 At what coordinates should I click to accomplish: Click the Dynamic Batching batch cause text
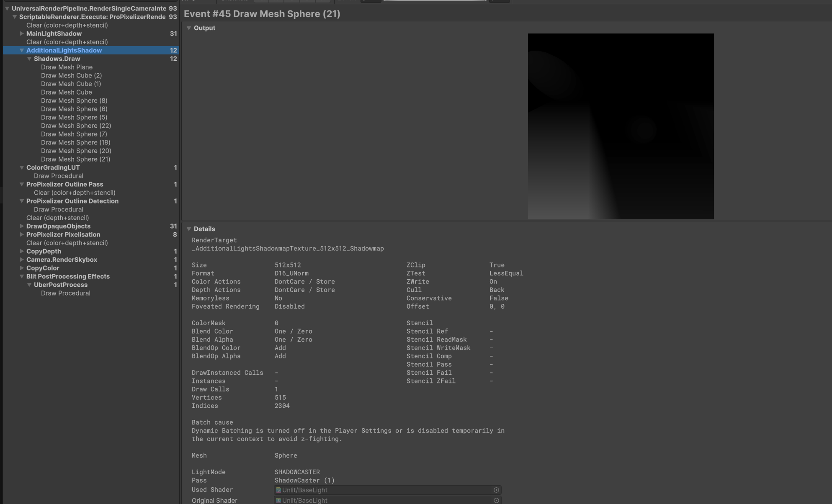[348, 435]
